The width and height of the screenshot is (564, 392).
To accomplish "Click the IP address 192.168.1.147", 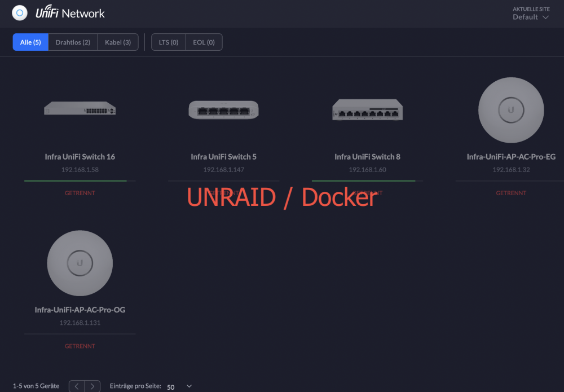I will (x=224, y=170).
